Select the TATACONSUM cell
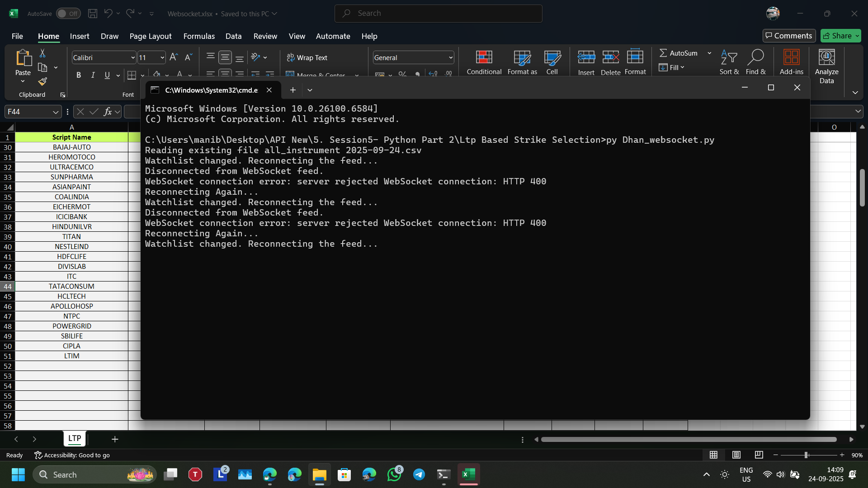 point(71,286)
